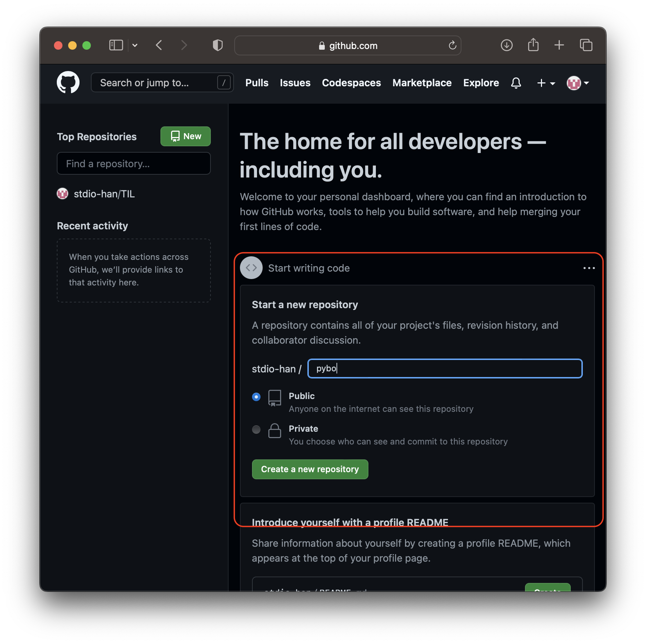Click the Private padlock icon

click(275, 431)
